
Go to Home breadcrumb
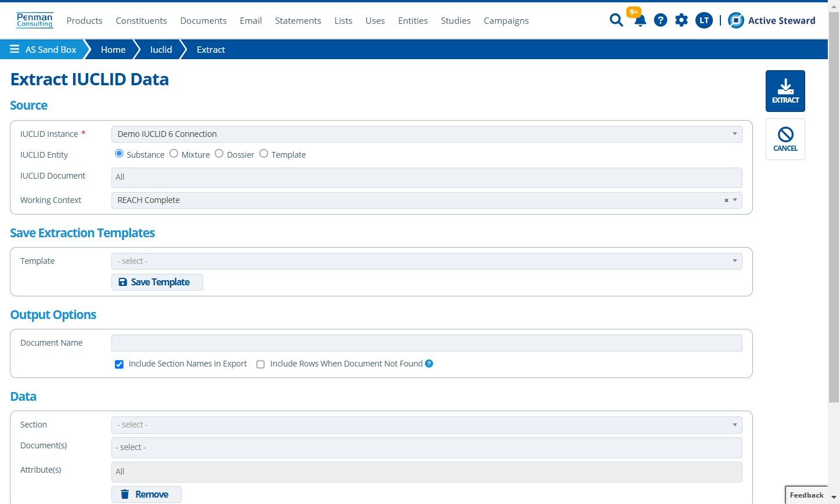click(x=113, y=49)
